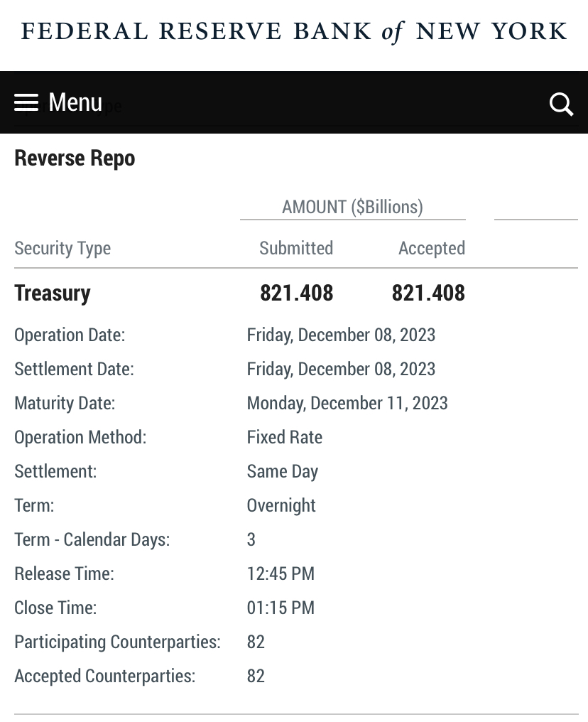Select the Accepted Counterparties value 82
This screenshot has height=722, width=588.
pyautogui.click(x=256, y=676)
